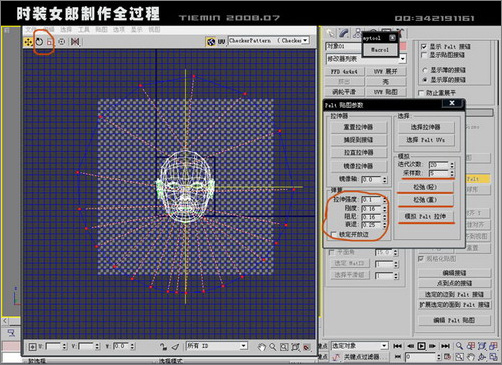The width and height of the screenshot is (502, 365).
Task: Click the 重置拉伸器 button
Action: click(359, 127)
